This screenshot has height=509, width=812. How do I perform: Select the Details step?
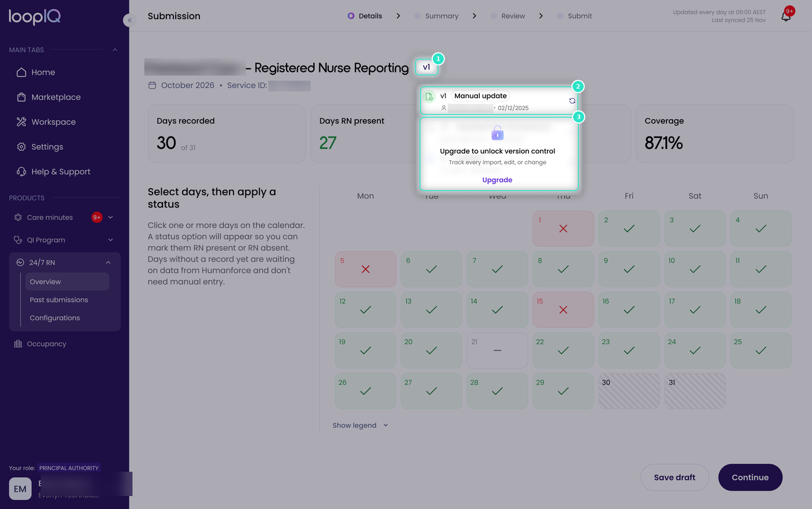[x=365, y=16]
